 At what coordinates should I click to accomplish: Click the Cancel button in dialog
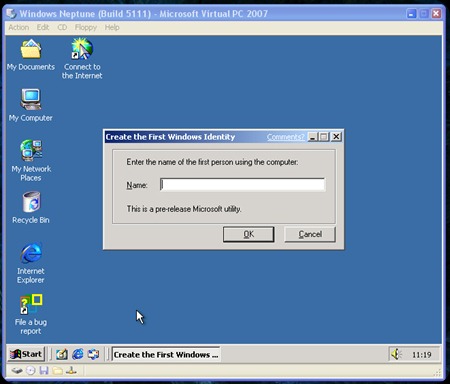pyautogui.click(x=310, y=234)
